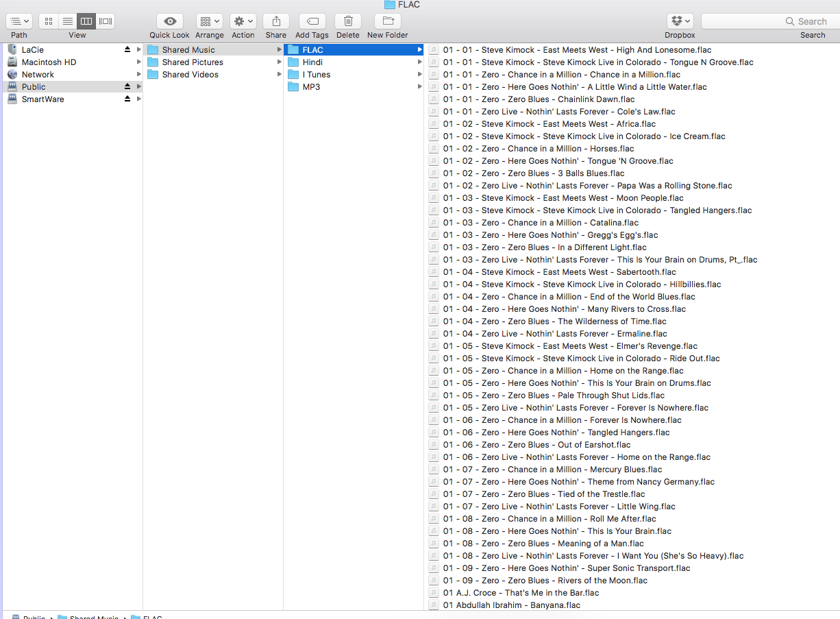Select the SmartWare volume row
This screenshot has height=619, width=840.
73,99
